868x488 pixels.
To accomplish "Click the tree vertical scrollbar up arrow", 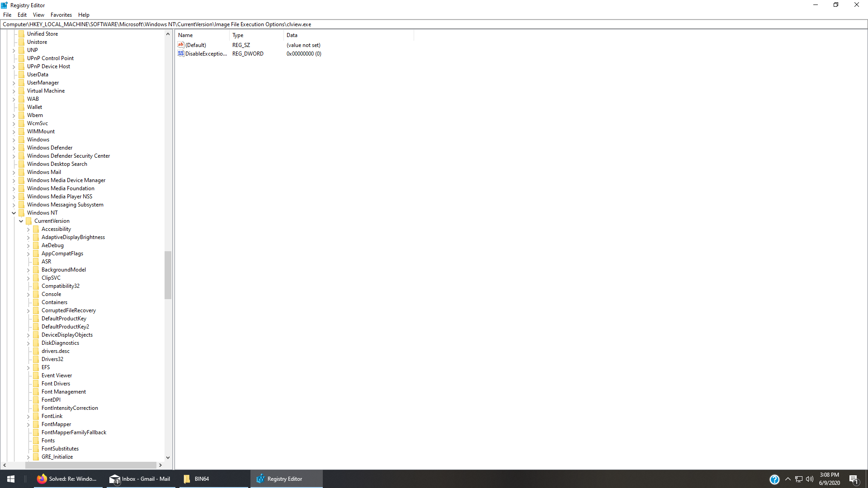I will click(168, 34).
